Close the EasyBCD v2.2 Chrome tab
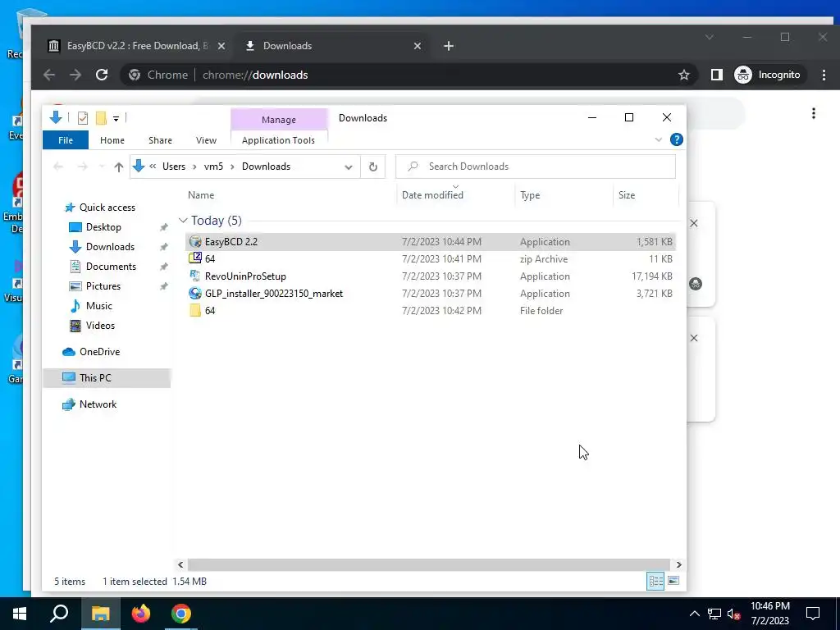The height and width of the screenshot is (630, 840). 221,46
